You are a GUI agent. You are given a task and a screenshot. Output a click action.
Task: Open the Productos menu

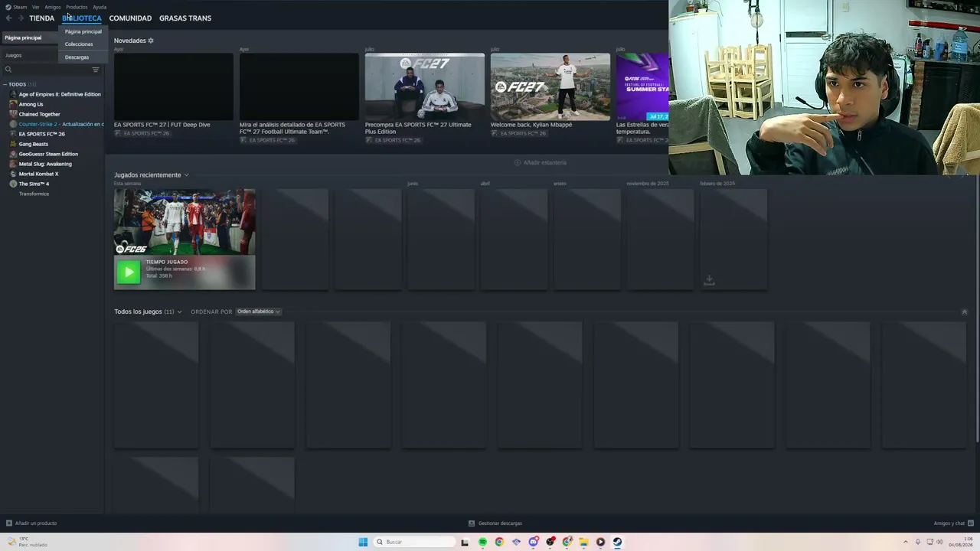point(77,7)
